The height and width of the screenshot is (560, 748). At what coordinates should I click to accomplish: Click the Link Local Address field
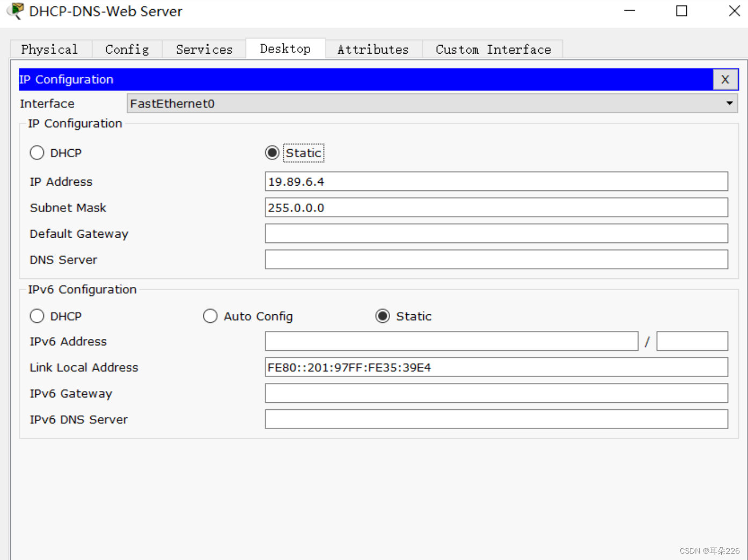coord(496,367)
